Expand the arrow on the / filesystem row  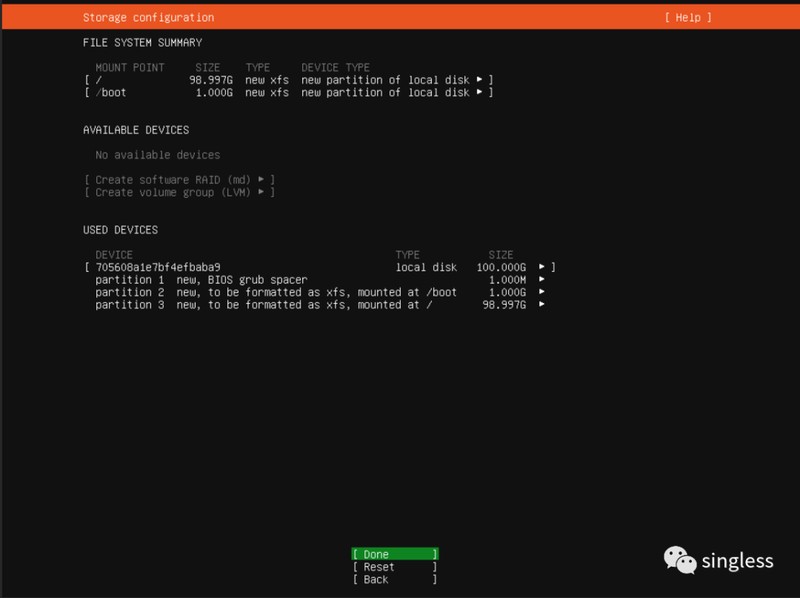(x=479, y=80)
